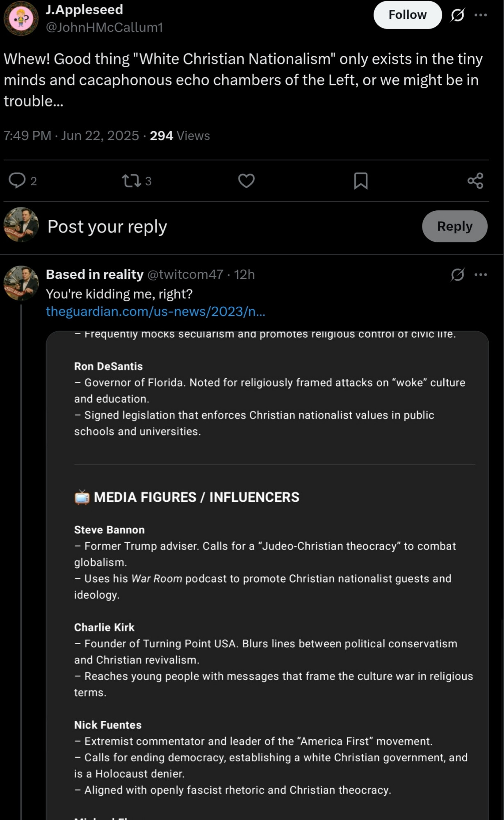
Task: Open the Guardian us-news link
Action: coord(155,312)
